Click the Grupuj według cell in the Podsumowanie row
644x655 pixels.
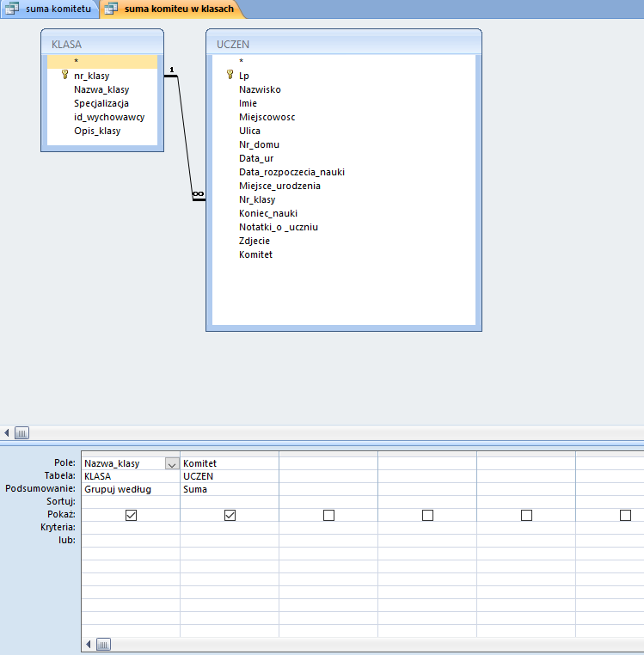coord(130,489)
